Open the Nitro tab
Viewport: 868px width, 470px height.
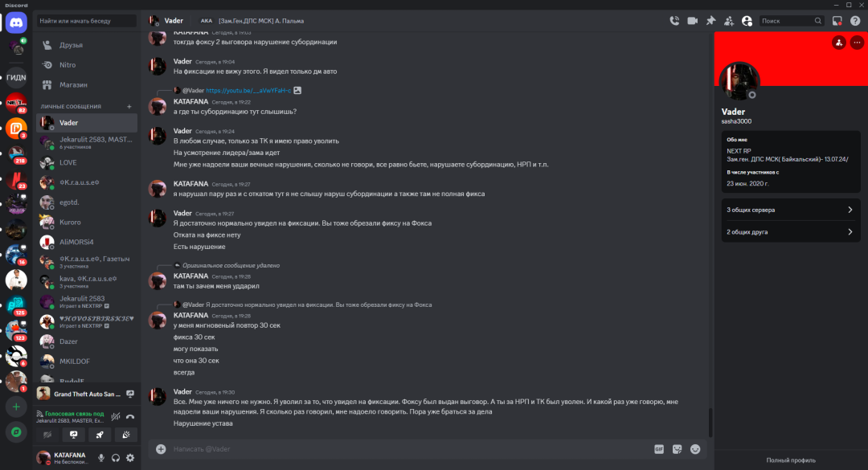(x=68, y=65)
